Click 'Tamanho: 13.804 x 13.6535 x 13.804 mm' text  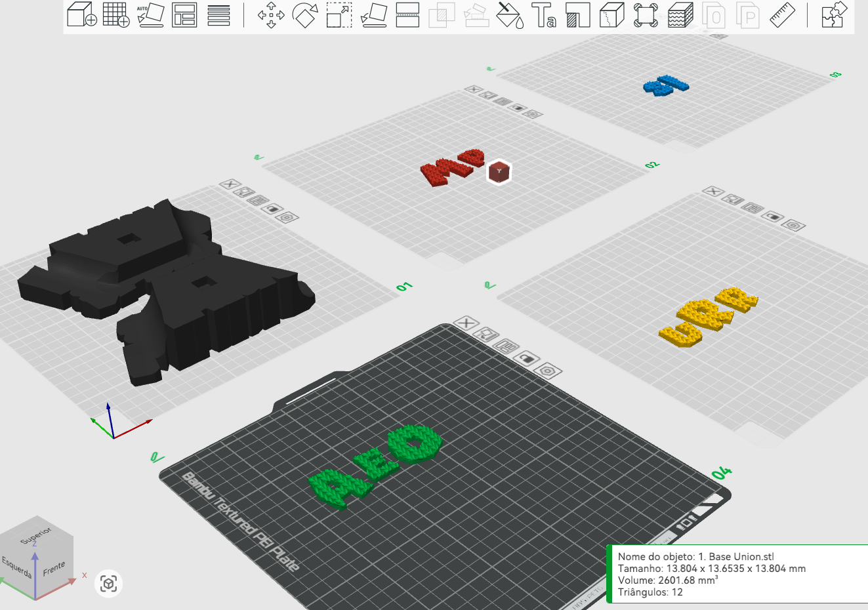point(712,568)
